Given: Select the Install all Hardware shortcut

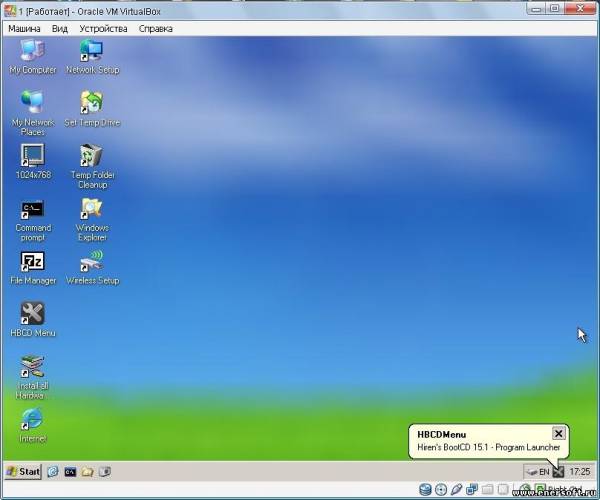Looking at the screenshot, I should (x=33, y=377).
